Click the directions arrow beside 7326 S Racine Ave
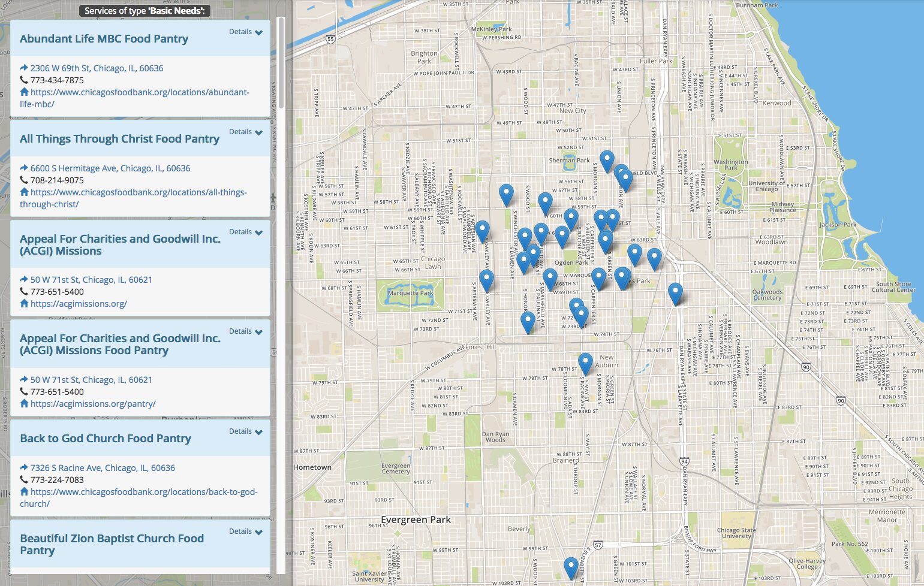Screen dimensions: 924x586 [25, 467]
